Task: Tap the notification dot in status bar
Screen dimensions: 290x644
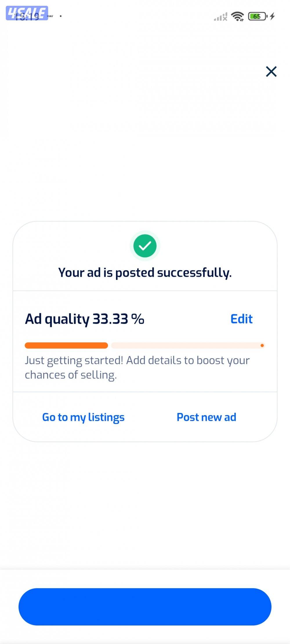Action: (x=61, y=16)
